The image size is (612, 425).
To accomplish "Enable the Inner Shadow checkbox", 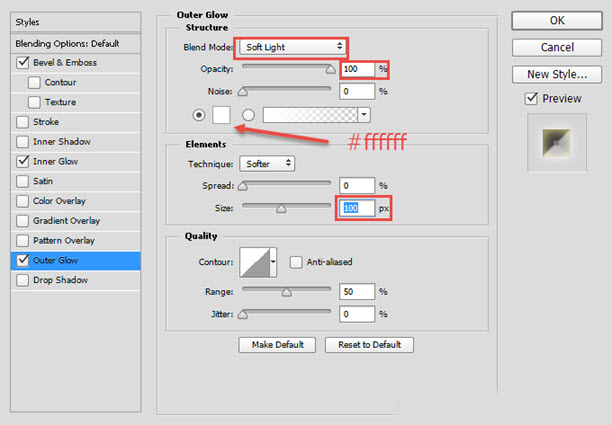I will click(23, 142).
